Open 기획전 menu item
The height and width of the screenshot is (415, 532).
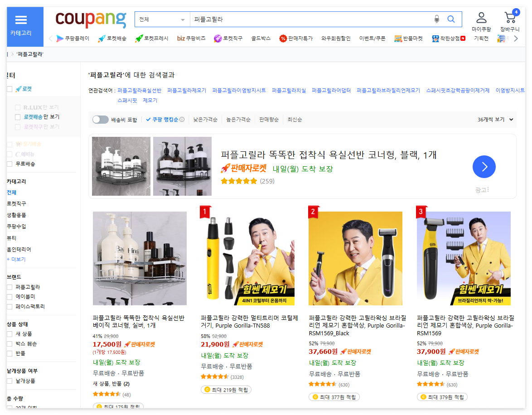tap(481, 39)
